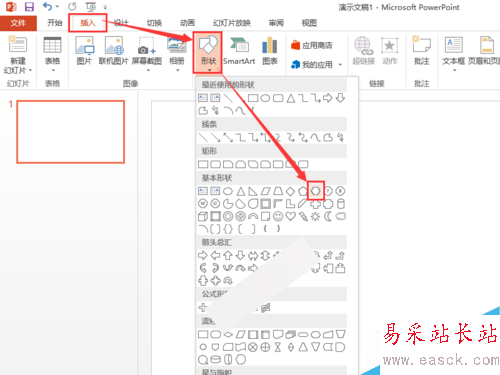Insert a picture with the 图片 button
Image resolution: width=500 pixels, height=375 pixels.
click(x=84, y=51)
